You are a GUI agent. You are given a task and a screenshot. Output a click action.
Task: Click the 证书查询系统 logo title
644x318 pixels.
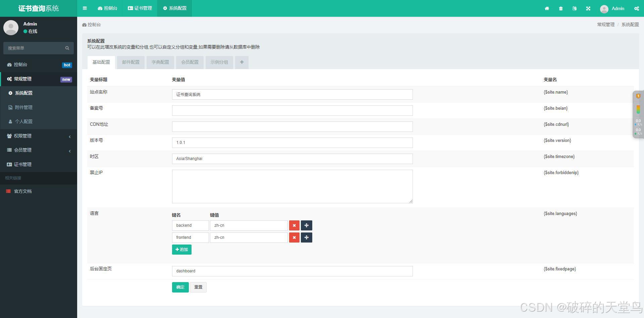(39, 8)
